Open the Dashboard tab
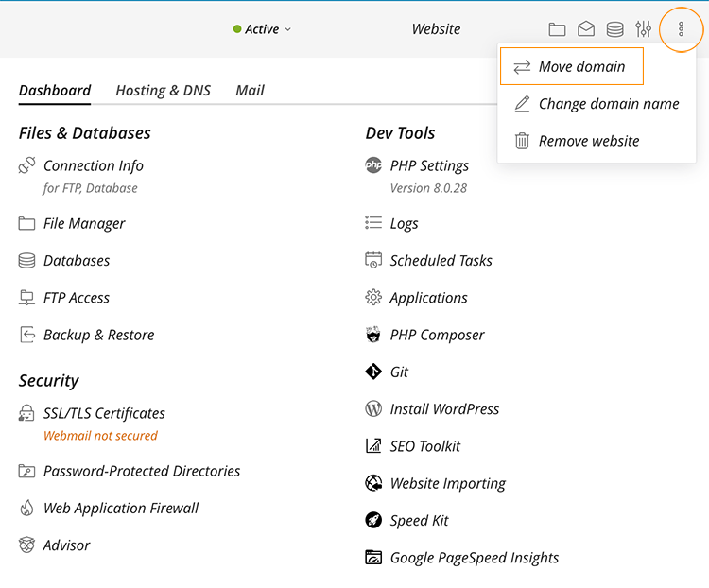Viewport: 709px width, 588px height. (x=55, y=91)
